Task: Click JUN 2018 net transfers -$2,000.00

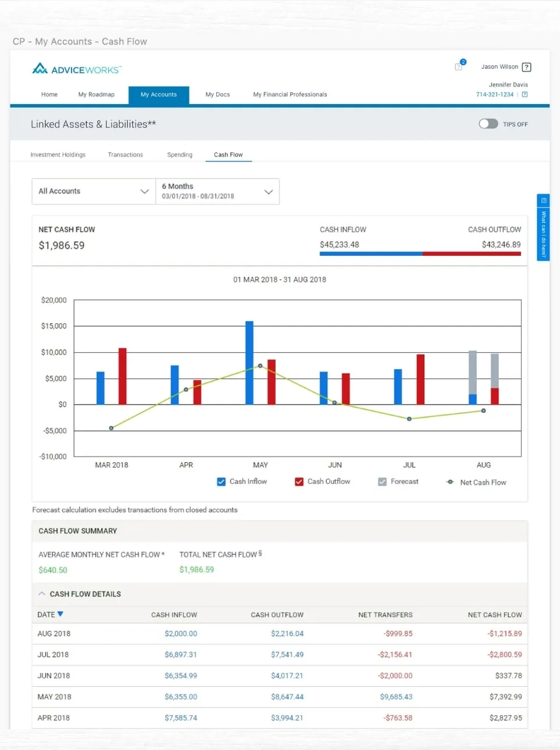Action: coord(395,676)
